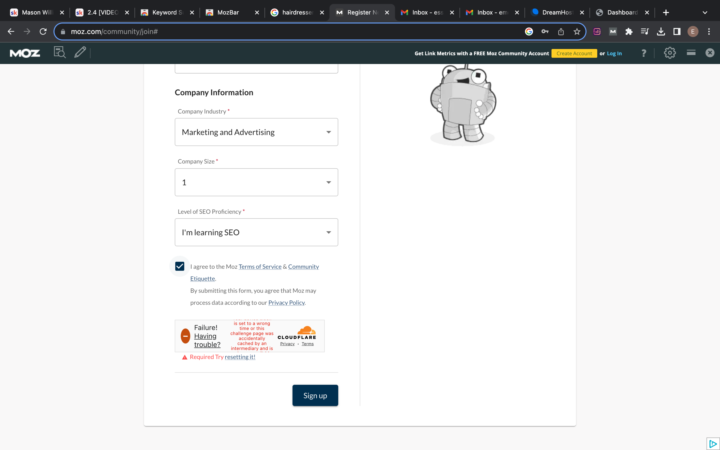Click the Moz logo in MozBar
The image size is (720, 450).
click(x=24, y=53)
